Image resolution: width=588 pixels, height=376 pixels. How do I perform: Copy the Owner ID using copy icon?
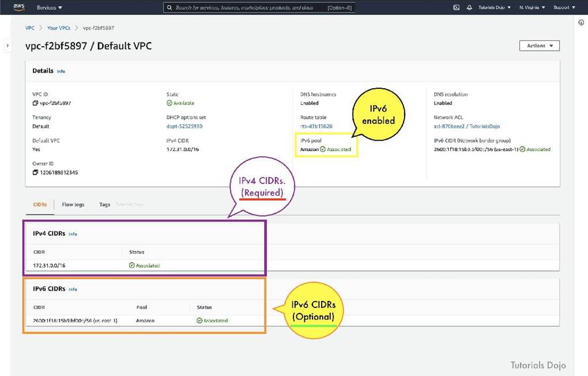pyautogui.click(x=35, y=172)
